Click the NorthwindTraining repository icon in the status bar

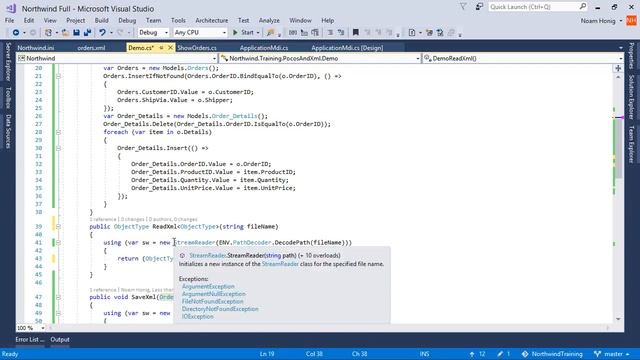pyautogui.click(x=525, y=354)
